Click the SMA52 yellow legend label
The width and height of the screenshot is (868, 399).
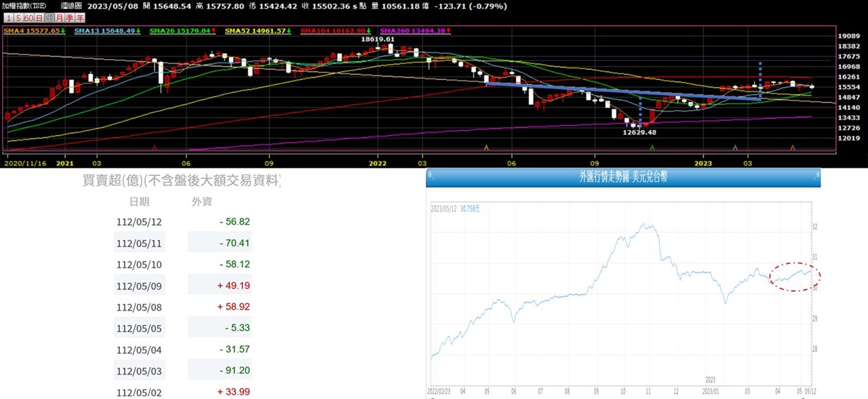[258, 31]
